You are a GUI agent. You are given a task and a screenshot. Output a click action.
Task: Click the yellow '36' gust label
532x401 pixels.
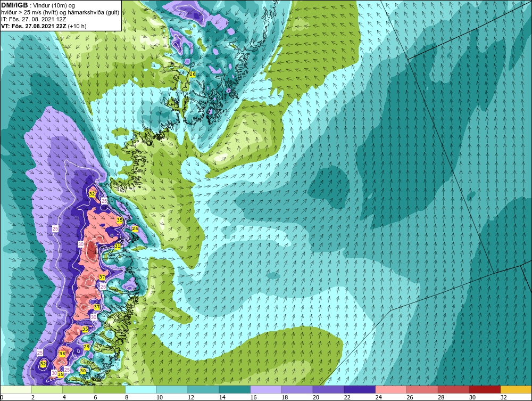pos(62,354)
